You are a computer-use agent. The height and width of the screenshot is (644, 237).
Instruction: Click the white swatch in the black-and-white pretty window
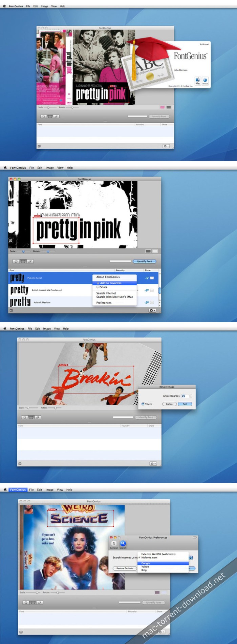pyautogui.click(x=155, y=251)
